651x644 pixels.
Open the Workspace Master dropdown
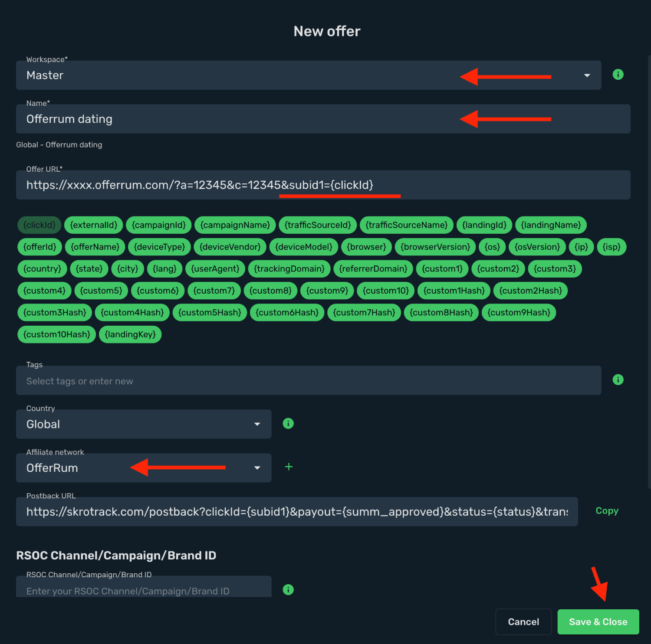click(309, 75)
